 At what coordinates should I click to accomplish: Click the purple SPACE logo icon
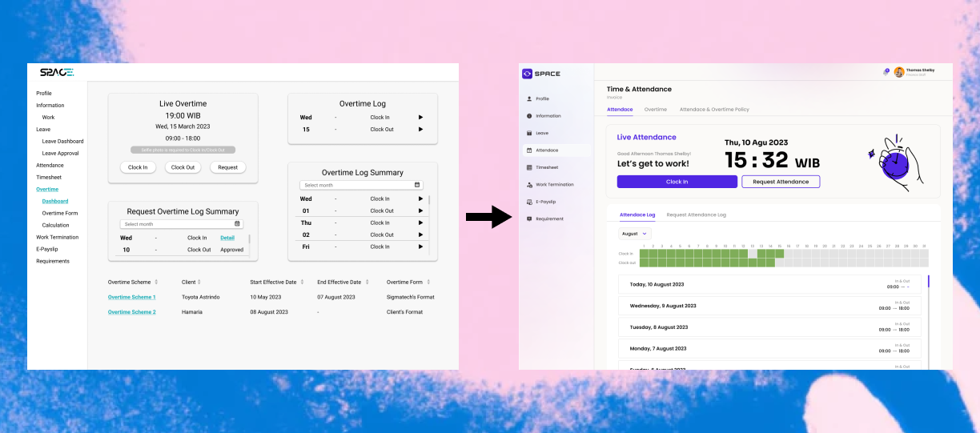pyautogui.click(x=527, y=74)
